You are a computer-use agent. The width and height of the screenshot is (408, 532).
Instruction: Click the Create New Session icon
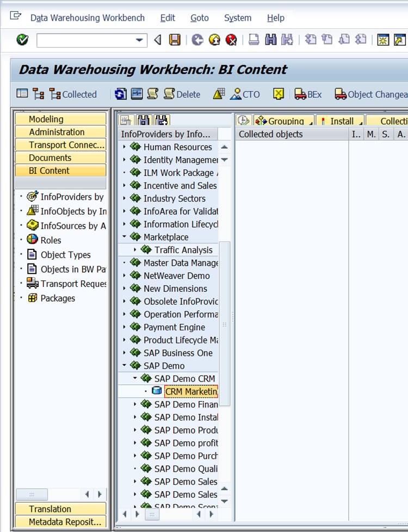tap(383, 40)
